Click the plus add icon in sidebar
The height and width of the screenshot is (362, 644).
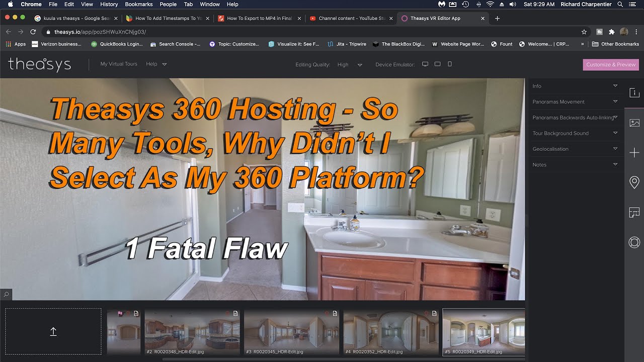[x=634, y=153]
